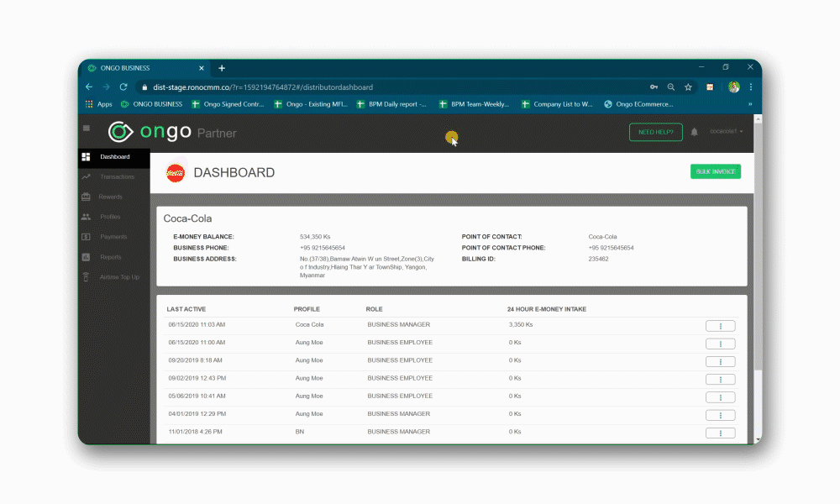The height and width of the screenshot is (504, 840).
Task: Show hidden bookmarks with double chevron
Action: click(750, 104)
